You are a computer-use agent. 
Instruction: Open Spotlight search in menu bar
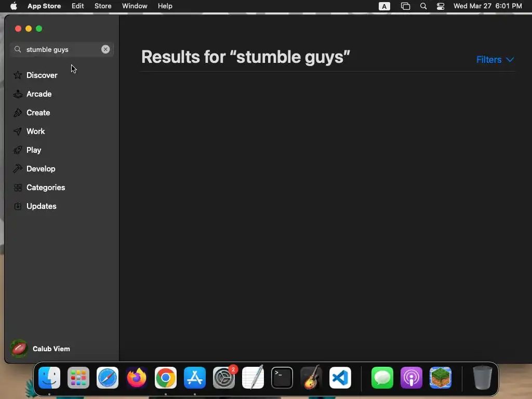point(423,6)
